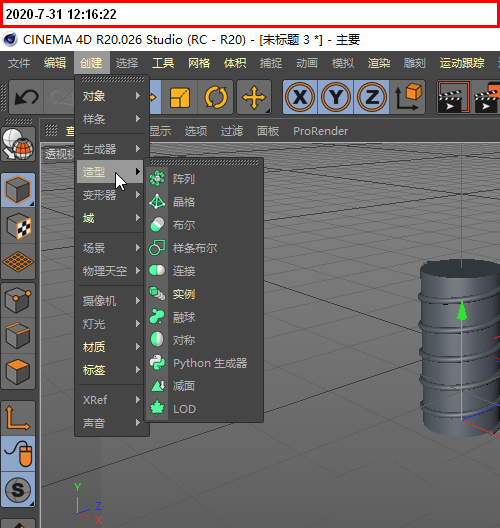Expand the 域 submenu
This screenshot has height=528, width=500.
click(x=111, y=218)
